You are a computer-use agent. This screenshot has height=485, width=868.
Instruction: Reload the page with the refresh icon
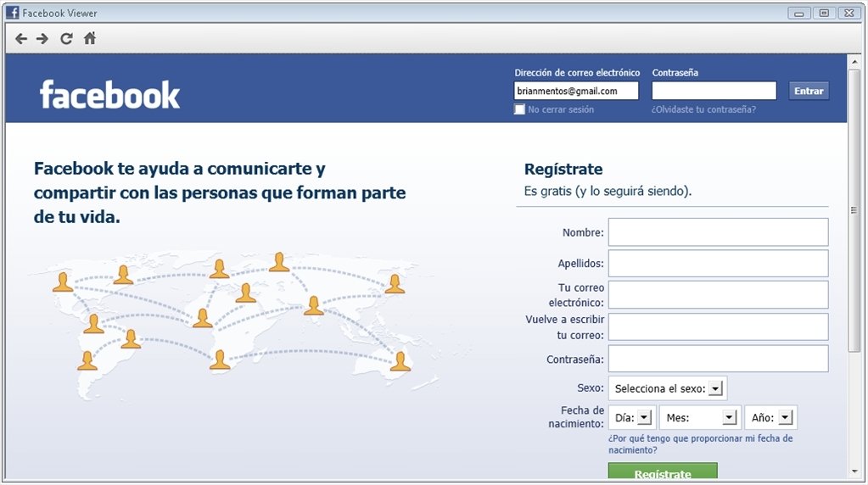66,39
